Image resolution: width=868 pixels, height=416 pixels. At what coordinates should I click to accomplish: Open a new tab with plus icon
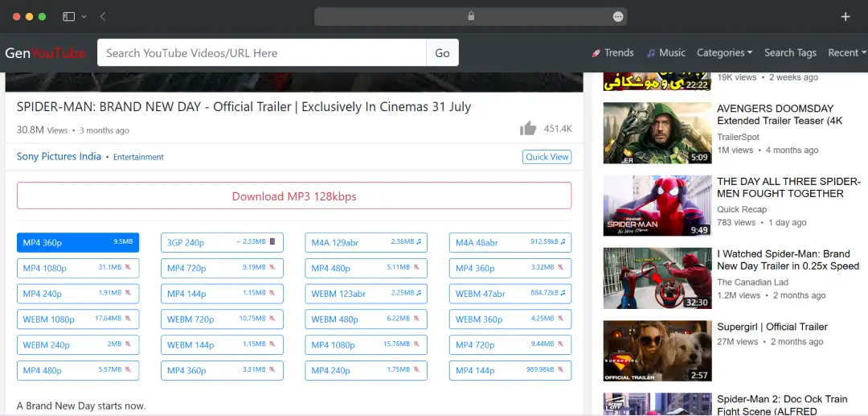[x=845, y=17]
